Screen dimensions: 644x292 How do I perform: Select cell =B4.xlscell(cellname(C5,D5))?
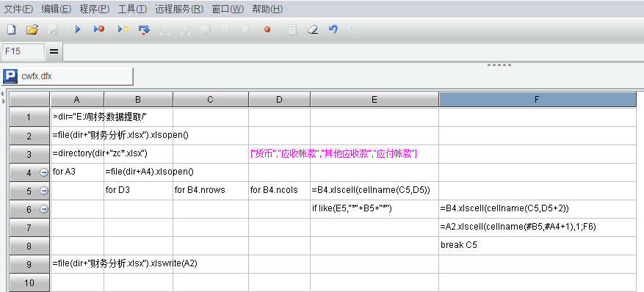(x=375, y=190)
